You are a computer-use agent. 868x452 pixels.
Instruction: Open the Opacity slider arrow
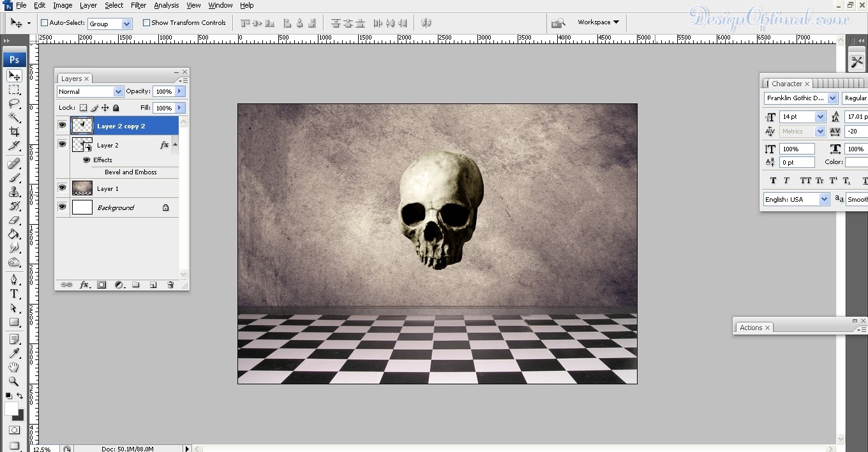pos(180,91)
